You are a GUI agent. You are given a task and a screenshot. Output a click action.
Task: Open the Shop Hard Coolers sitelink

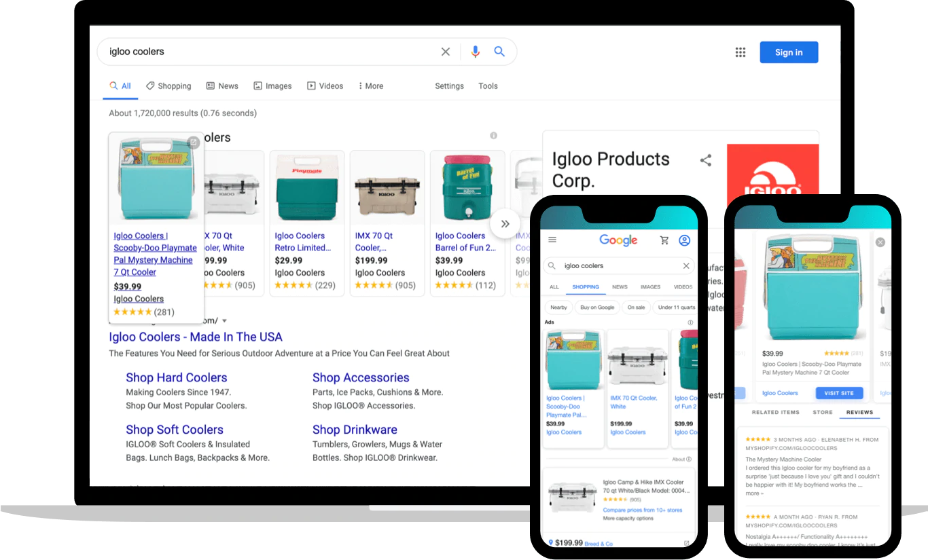tap(177, 377)
